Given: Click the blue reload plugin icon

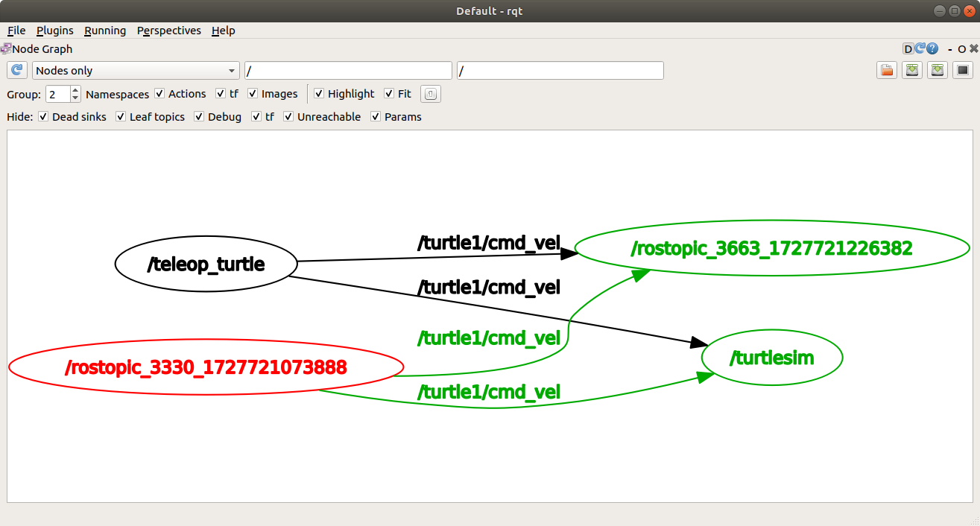Looking at the screenshot, I should click(920, 49).
